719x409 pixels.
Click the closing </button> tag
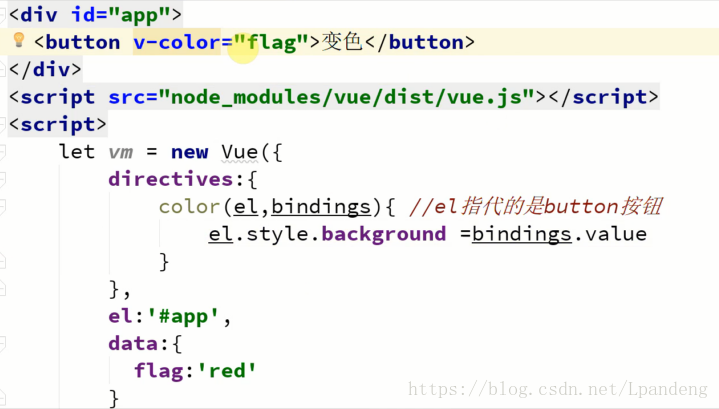pyautogui.click(x=419, y=42)
